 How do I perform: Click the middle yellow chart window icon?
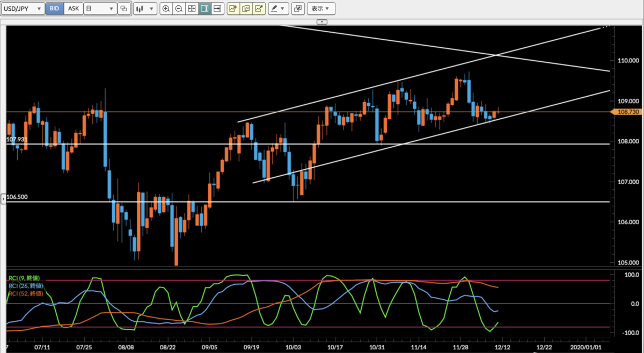pos(246,9)
